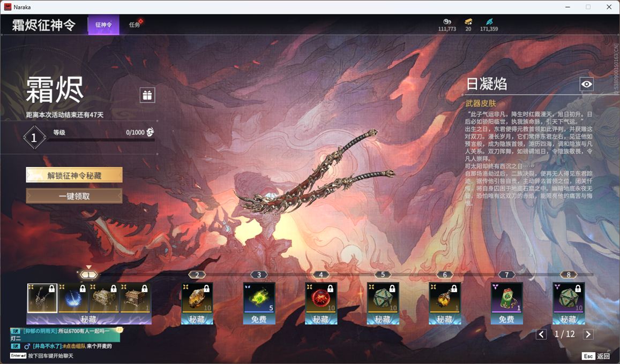Select the green dice reward at level 5

coord(383,298)
